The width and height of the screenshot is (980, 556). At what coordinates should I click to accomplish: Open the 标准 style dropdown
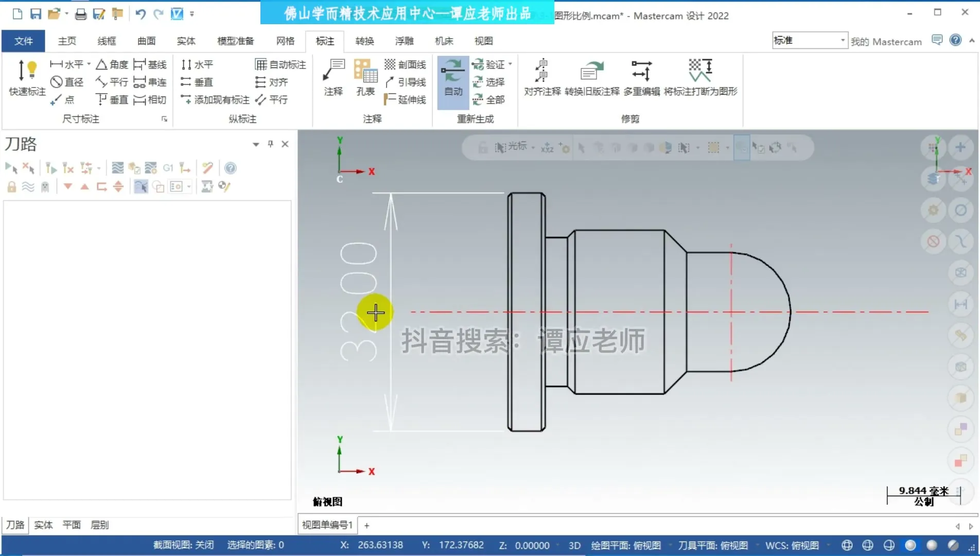click(842, 40)
